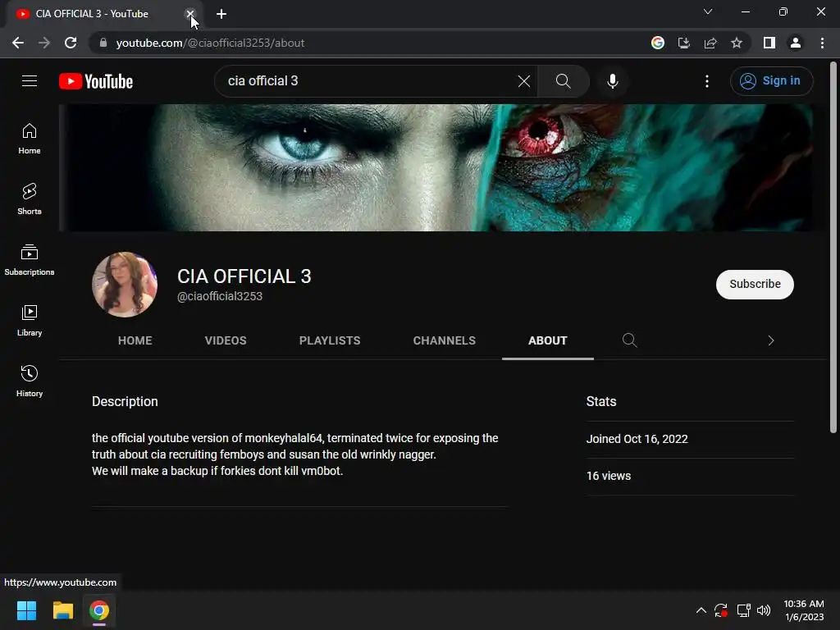Search within channel using magnifier icon
Screen dimensions: 840x630
pyautogui.click(x=629, y=340)
